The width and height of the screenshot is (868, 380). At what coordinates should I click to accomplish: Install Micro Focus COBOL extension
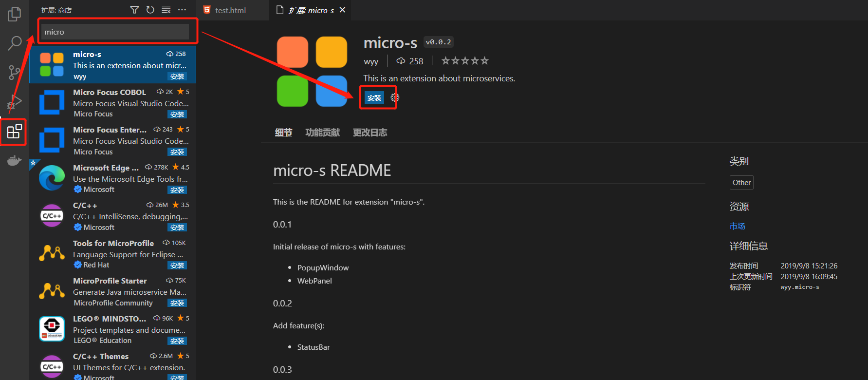tap(177, 114)
